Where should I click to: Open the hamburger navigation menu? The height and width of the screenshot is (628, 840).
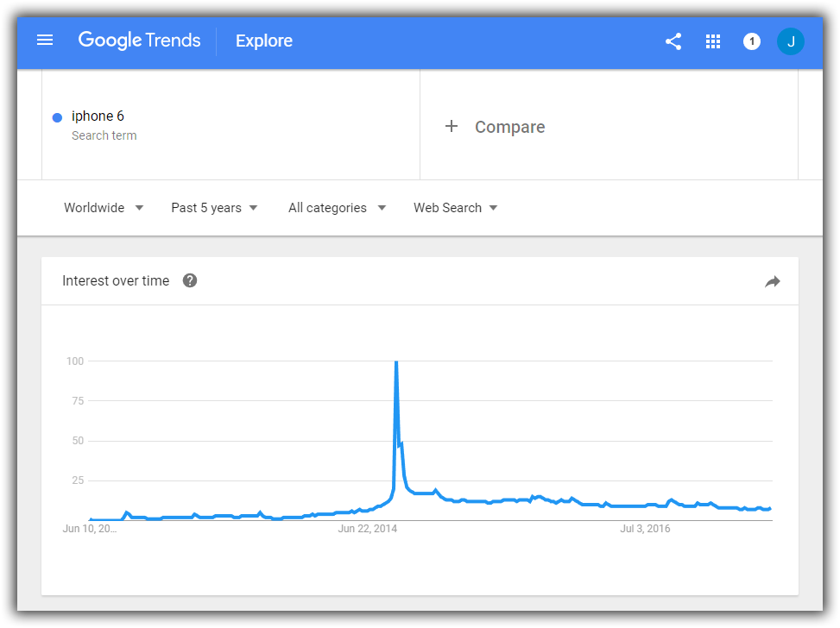pyautogui.click(x=45, y=41)
